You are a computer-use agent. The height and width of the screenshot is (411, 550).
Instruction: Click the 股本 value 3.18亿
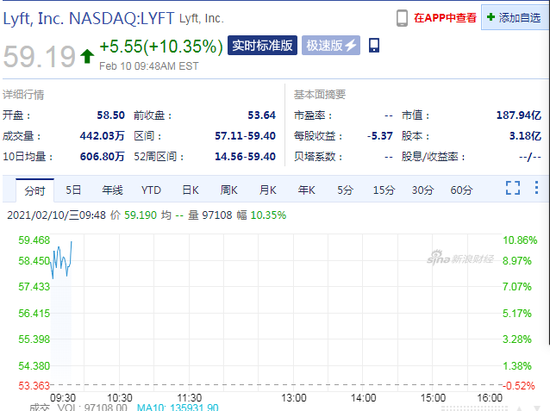[x=525, y=136]
